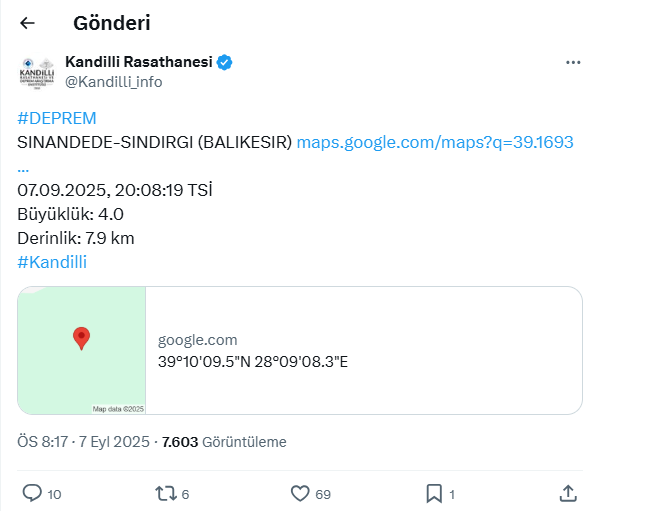
Task: Bookmark this earthquake post
Action: tap(434, 493)
